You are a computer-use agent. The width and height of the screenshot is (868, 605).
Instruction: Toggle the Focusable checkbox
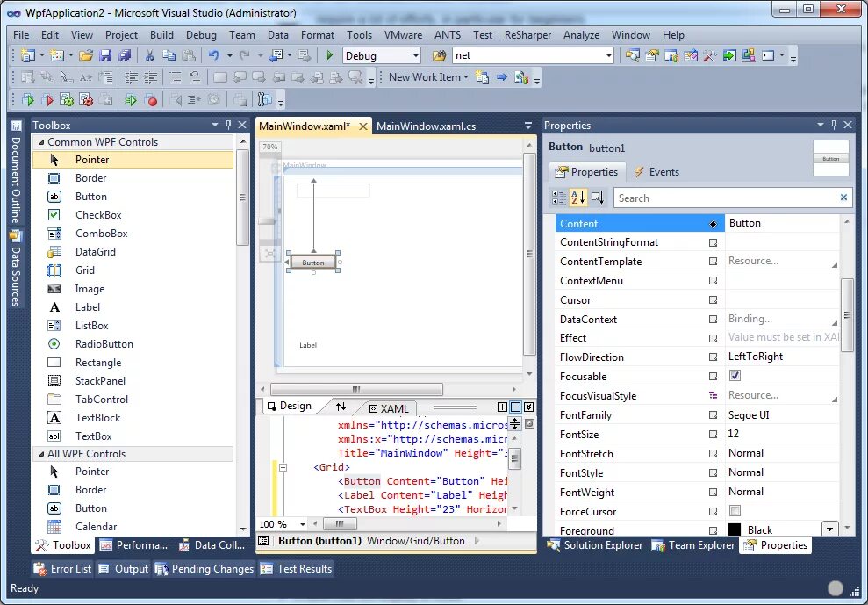point(735,376)
